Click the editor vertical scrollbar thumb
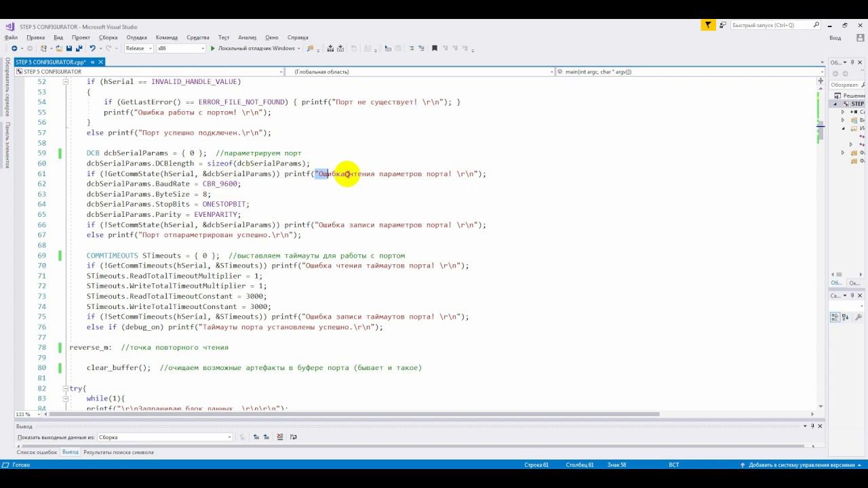Screen dimensions: 868x488 821,129
